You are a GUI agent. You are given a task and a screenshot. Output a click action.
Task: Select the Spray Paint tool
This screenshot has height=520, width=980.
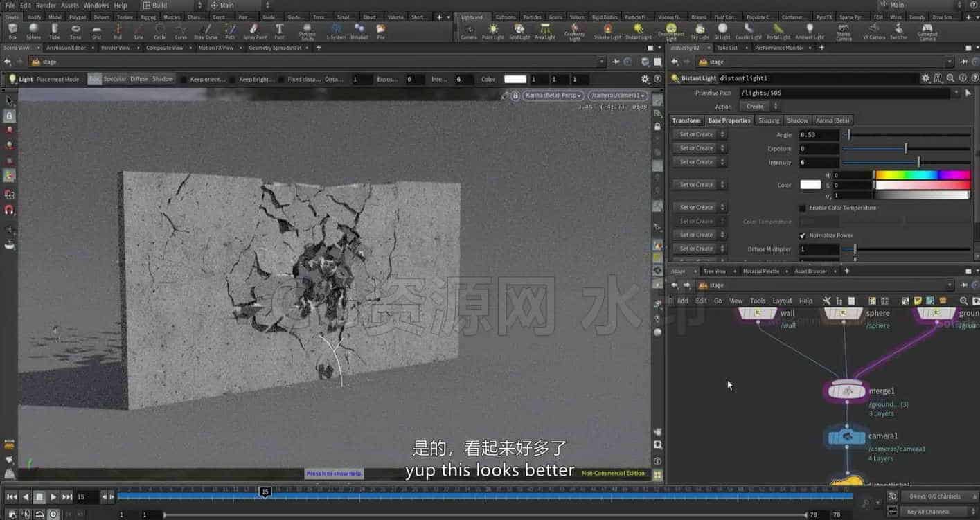coord(255,31)
